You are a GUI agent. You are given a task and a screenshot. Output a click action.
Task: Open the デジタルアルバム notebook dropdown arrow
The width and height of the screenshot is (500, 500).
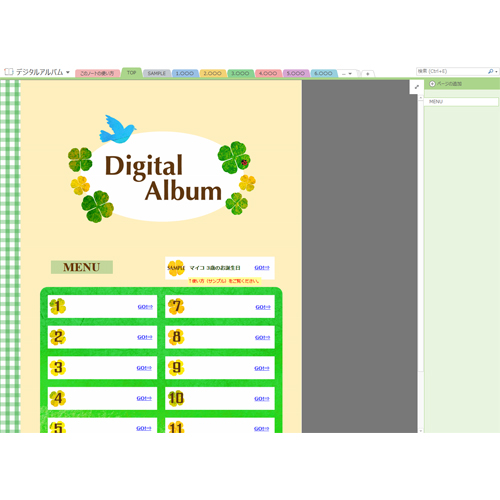point(68,72)
